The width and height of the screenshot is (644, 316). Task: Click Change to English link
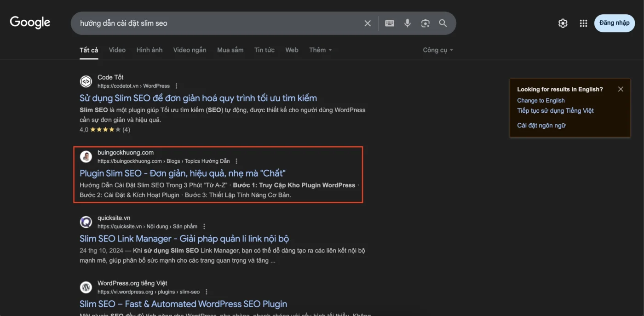click(541, 101)
